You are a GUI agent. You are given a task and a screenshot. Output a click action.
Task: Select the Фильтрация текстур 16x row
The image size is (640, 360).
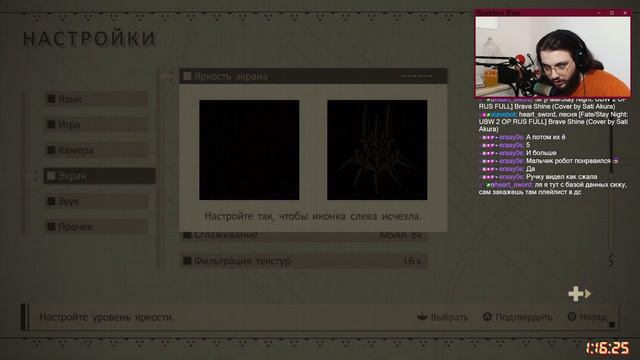point(304,260)
